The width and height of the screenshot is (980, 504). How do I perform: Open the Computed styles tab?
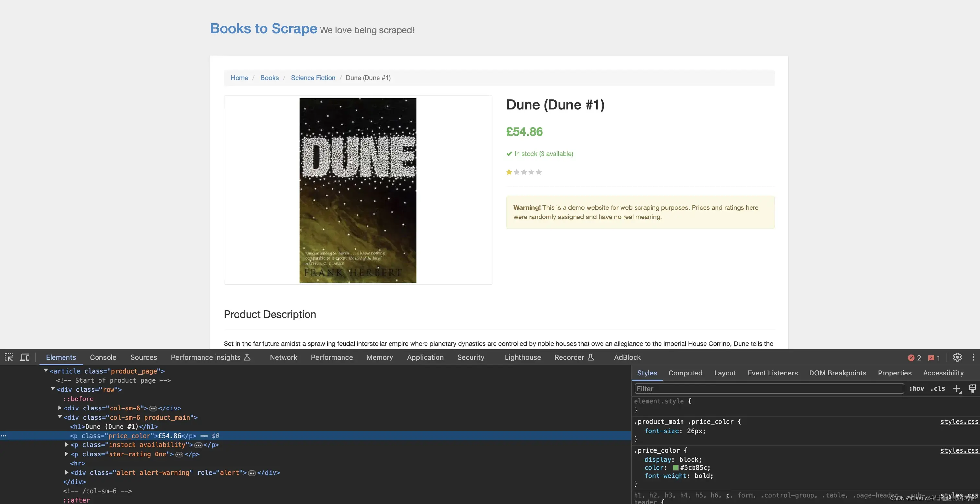tap(685, 373)
